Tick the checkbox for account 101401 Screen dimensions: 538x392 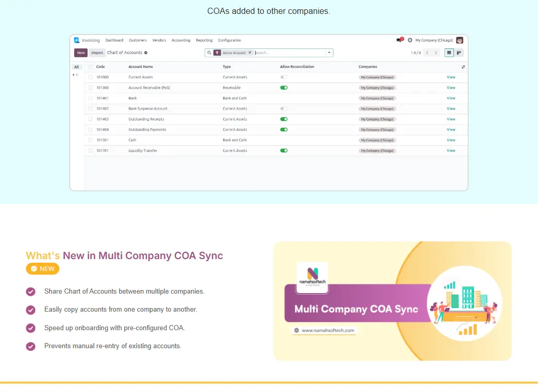(90, 98)
